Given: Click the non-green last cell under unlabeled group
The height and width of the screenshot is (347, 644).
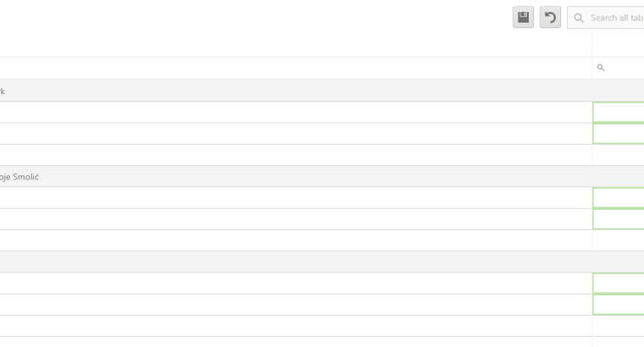Looking at the screenshot, I should (618, 326).
